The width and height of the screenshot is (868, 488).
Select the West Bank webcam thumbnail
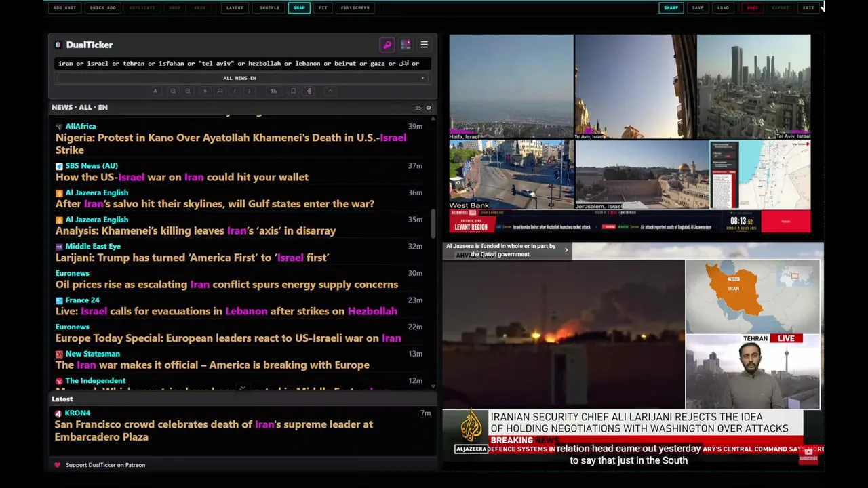[511, 176]
